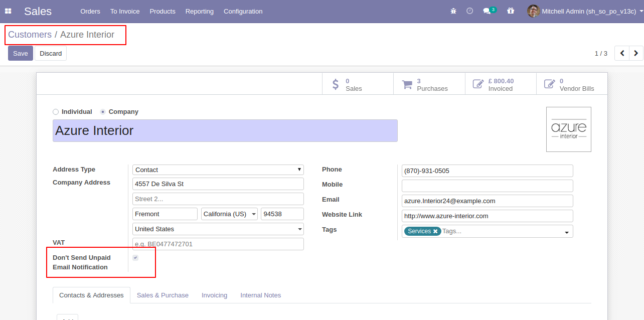
Task: Open the California (US) state dropdown
Action: coord(230,214)
